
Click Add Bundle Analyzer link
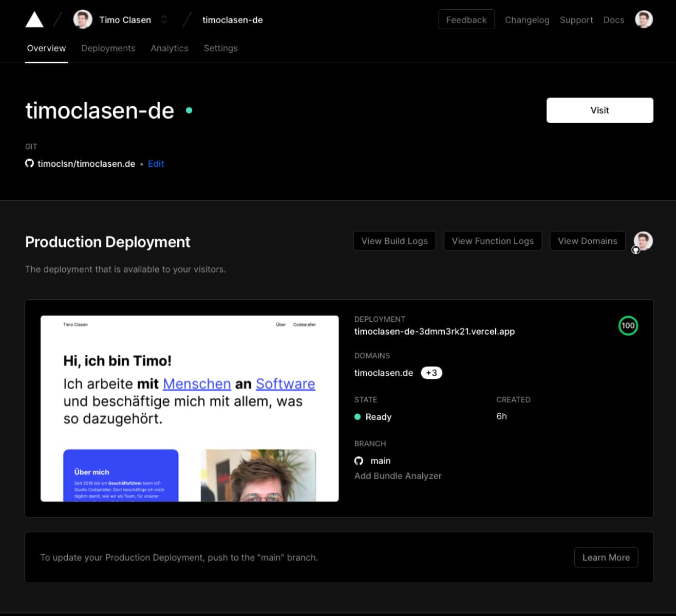pos(398,476)
